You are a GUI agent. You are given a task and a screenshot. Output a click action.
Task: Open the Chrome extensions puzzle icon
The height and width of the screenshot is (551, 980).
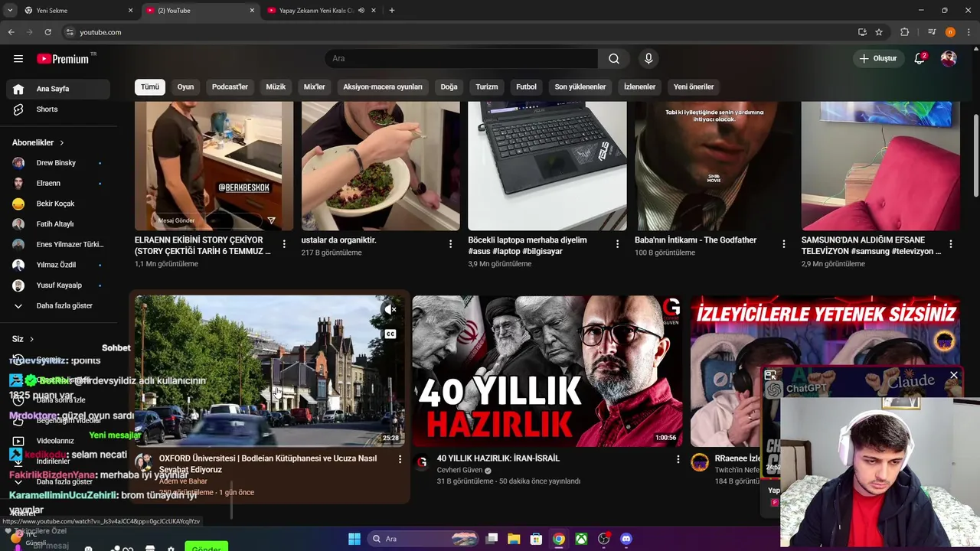tap(904, 32)
